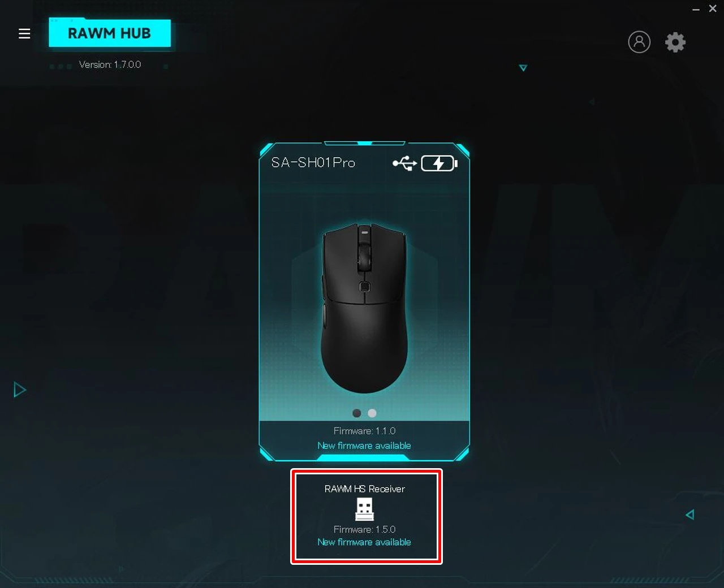
Task: Close the RAWM HUB window
Action: [x=713, y=8]
